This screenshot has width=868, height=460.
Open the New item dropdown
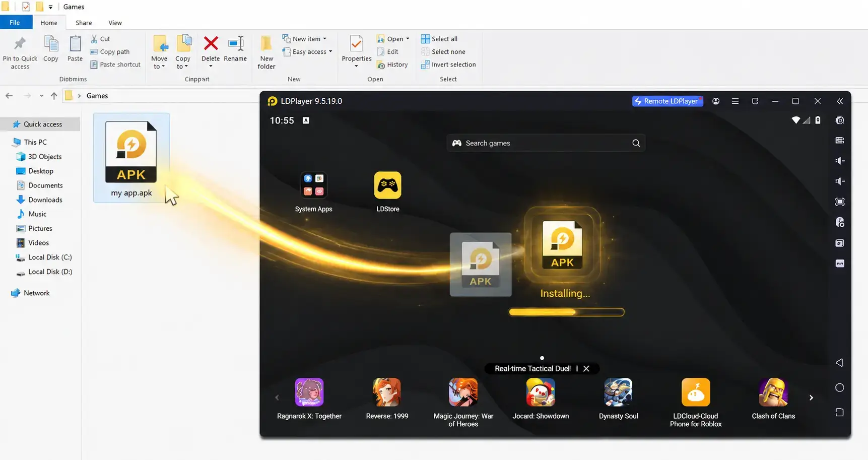pos(305,39)
